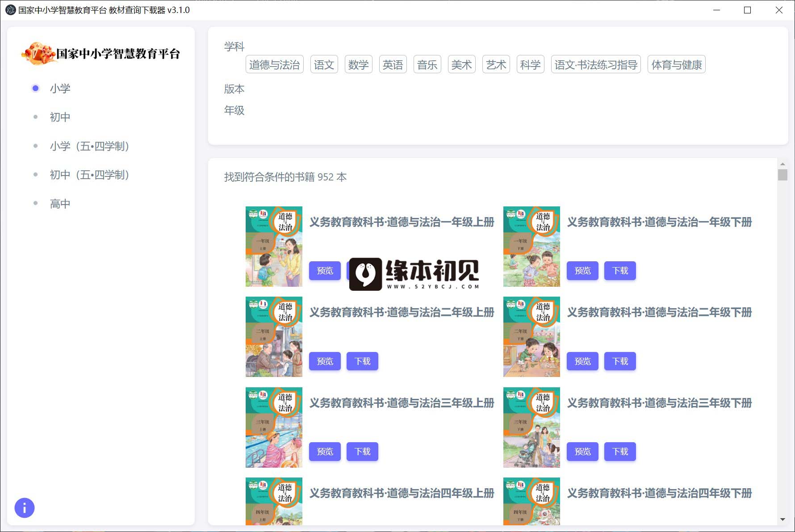Open the info button at sidebar bottom
This screenshot has height=532, width=795.
25,508
